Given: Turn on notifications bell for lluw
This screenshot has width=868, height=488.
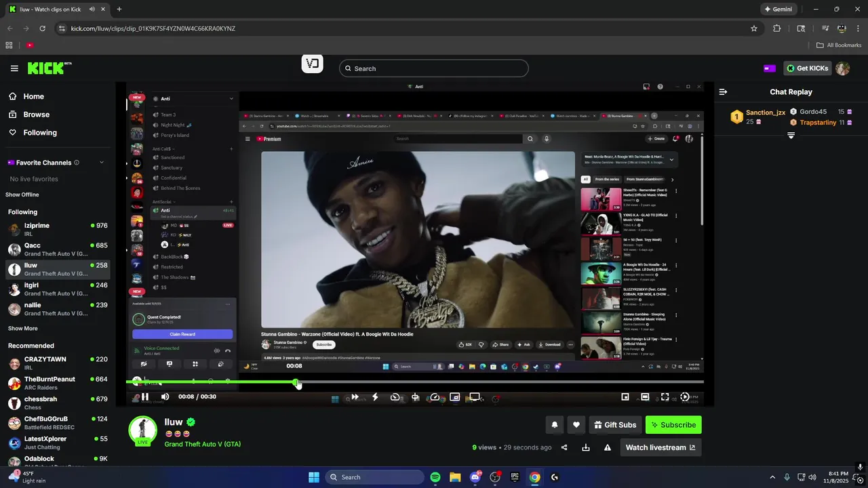Looking at the screenshot, I should pos(554,425).
